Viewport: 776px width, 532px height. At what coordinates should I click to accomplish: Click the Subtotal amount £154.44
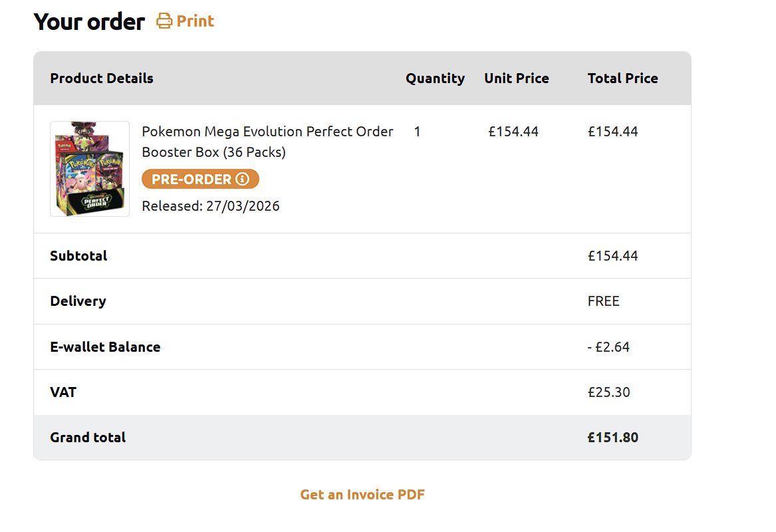coord(612,256)
